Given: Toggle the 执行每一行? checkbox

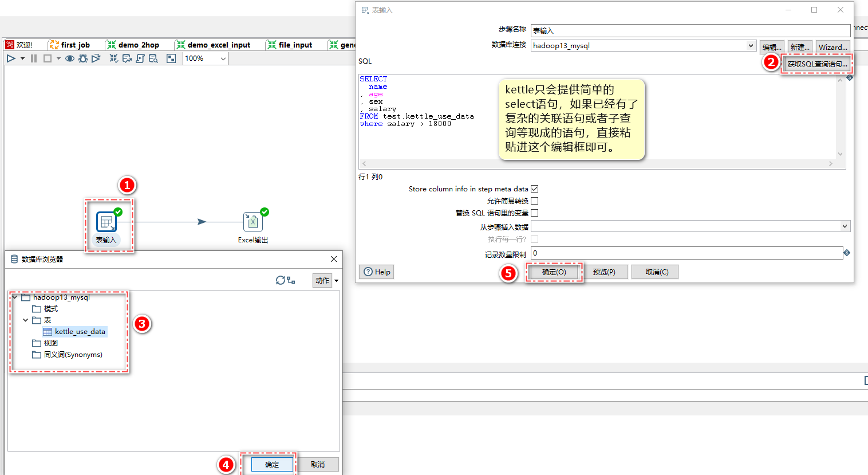Looking at the screenshot, I should click(534, 239).
